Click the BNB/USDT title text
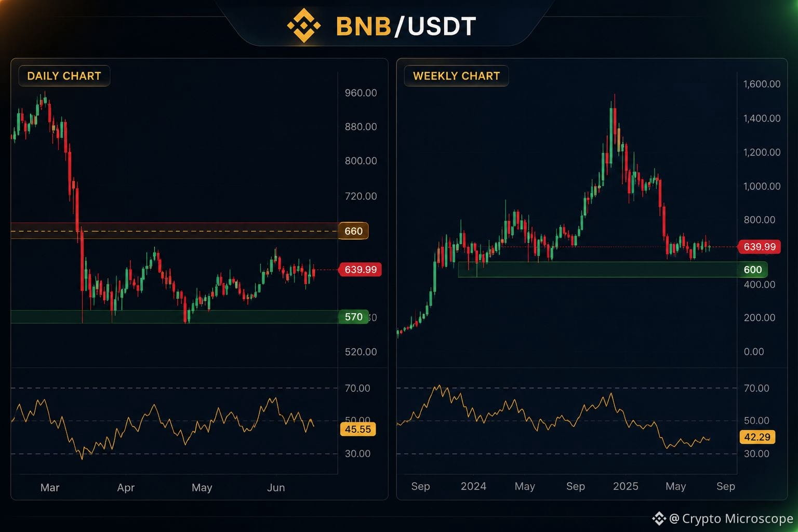798x532 pixels. [406, 26]
